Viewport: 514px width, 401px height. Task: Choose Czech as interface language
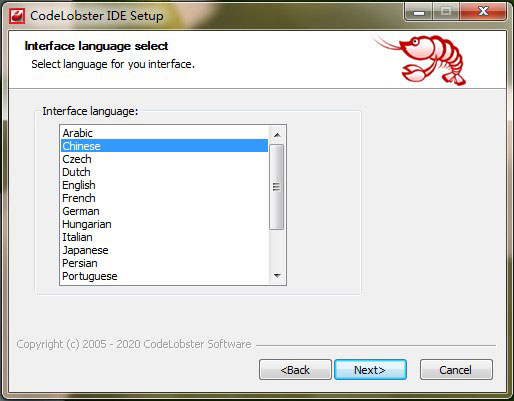click(x=164, y=159)
